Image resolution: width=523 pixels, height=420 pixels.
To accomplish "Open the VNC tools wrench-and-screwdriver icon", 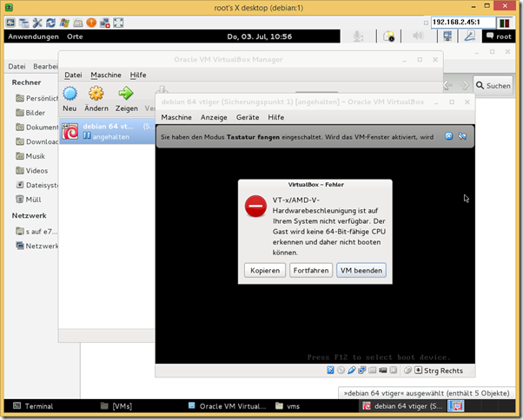I will [37, 23].
